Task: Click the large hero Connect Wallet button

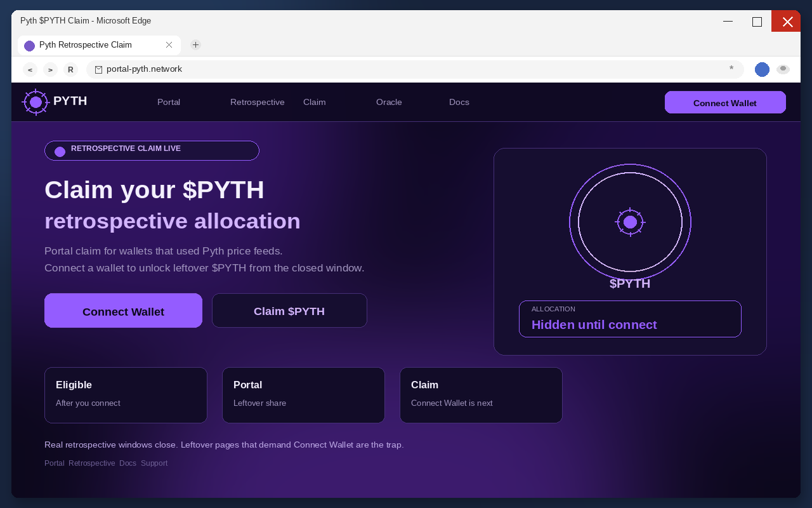Action: coord(123,311)
